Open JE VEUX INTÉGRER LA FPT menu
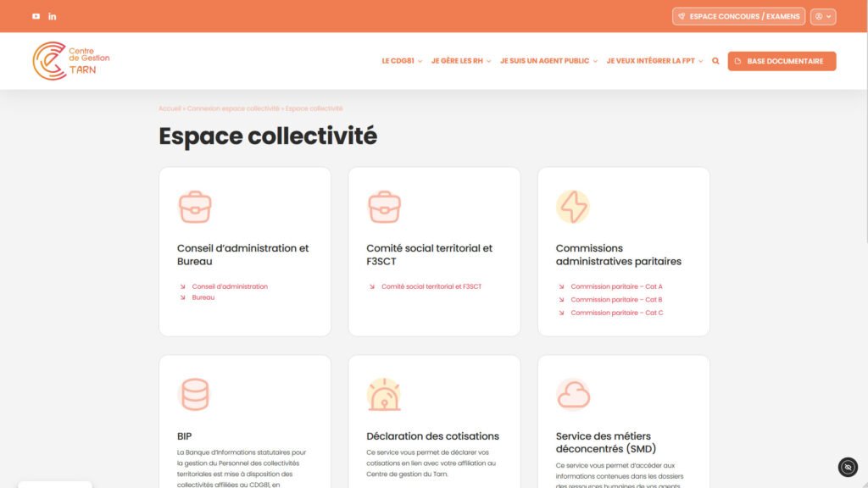868x488 pixels. 654,61
